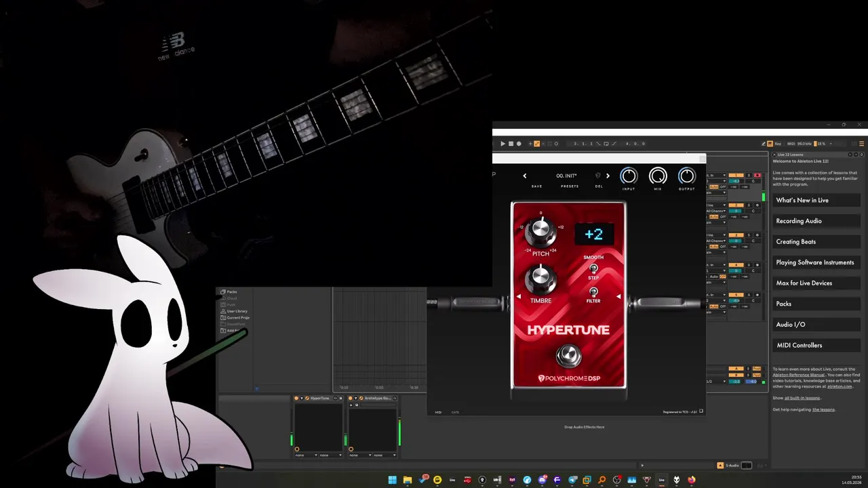The width and height of the screenshot is (868, 488).
Task: Go to next HyperTune preset
Action: click(x=608, y=176)
